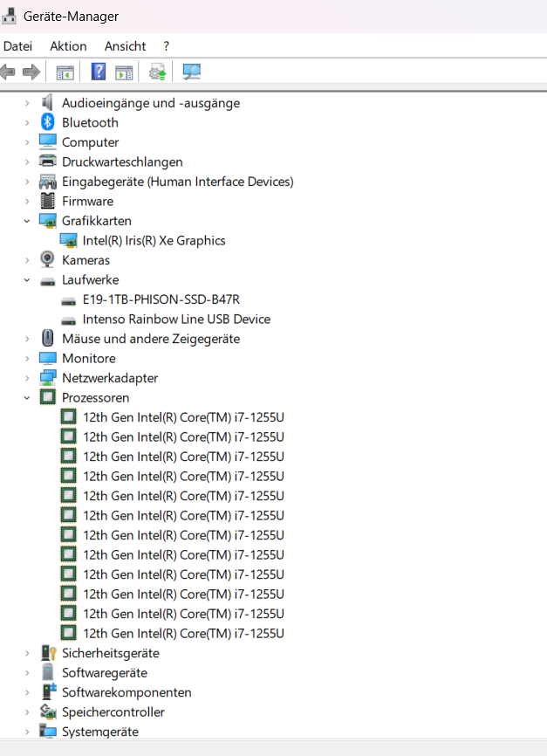The image size is (547, 756).
Task: Select the Prozessoren category label
Action: coord(95,398)
